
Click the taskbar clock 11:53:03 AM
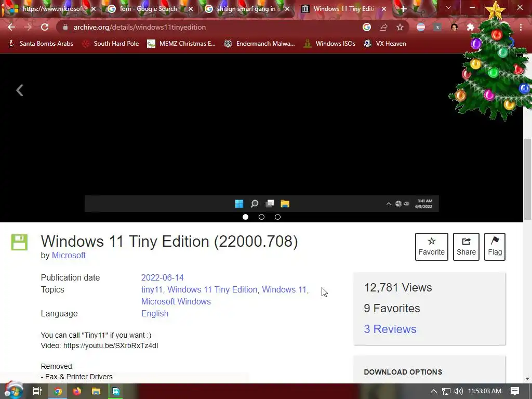[x=485, y=391]
